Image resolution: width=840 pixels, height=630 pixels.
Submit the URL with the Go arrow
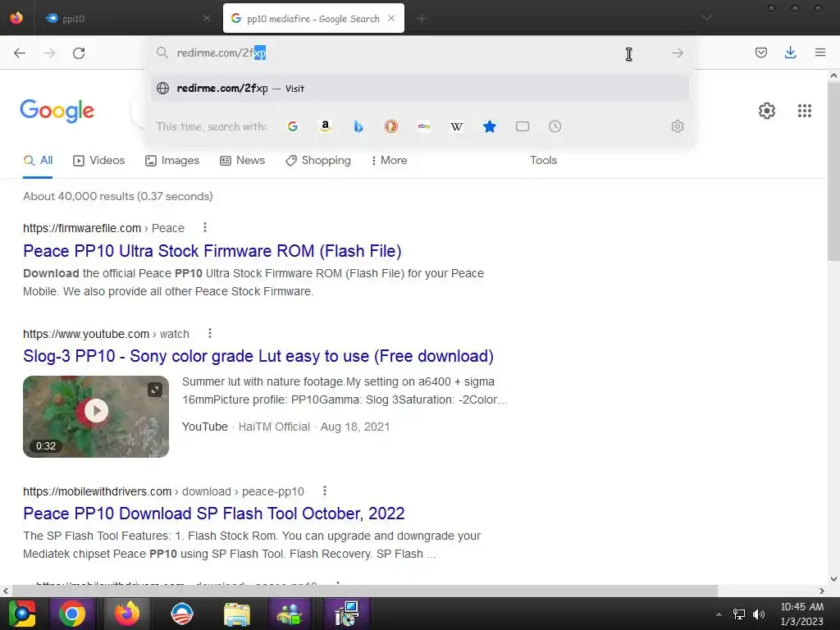[x=677, y=52]
